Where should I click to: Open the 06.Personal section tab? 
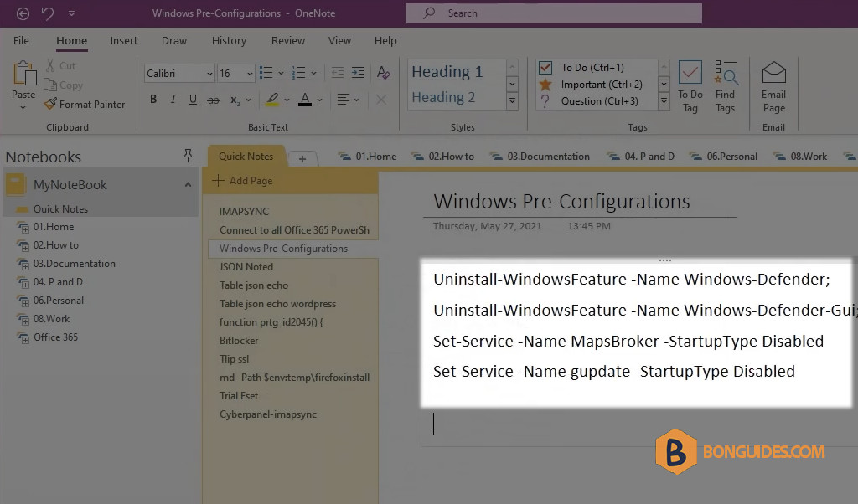[x=723, y=157]
